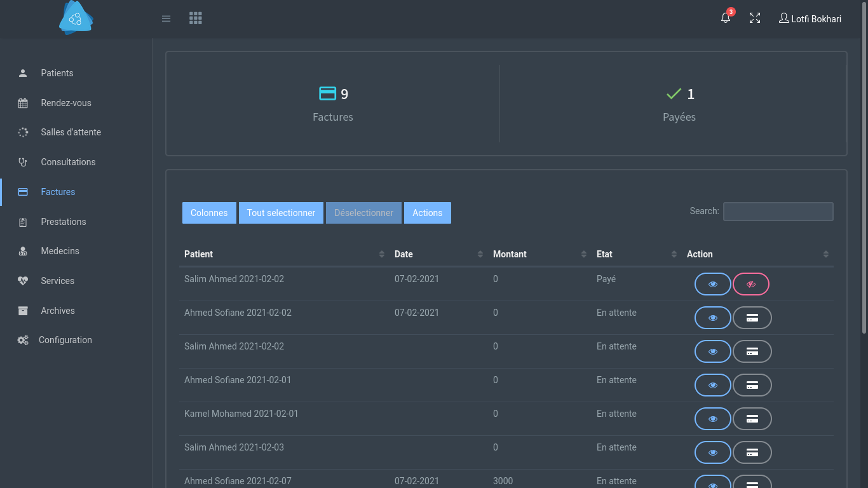The image size is (868, 488).
Task: Open Lotfi Bokhari user menu
Action: point(810,19)
